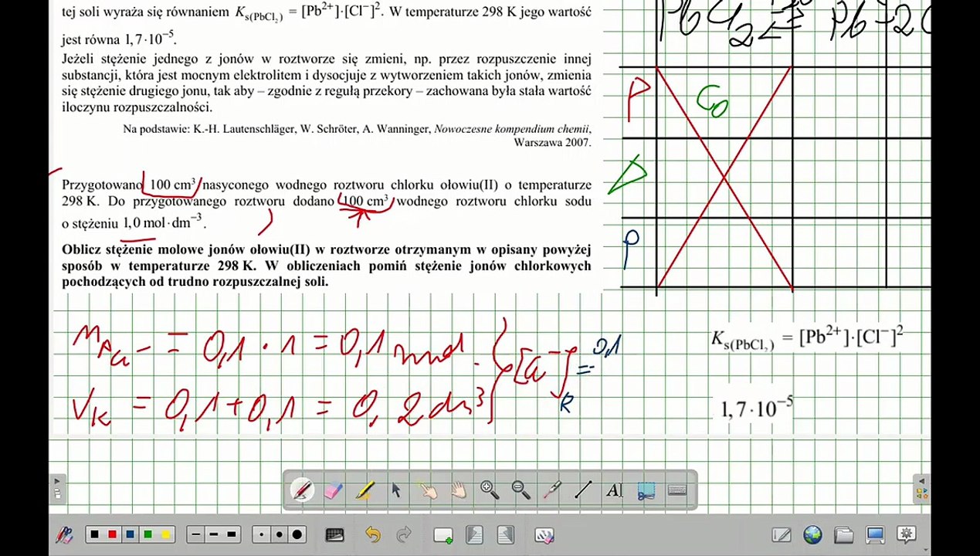Choose the thin line width
The height and width of the screenshot is (556, 980).
click(196, 534)
